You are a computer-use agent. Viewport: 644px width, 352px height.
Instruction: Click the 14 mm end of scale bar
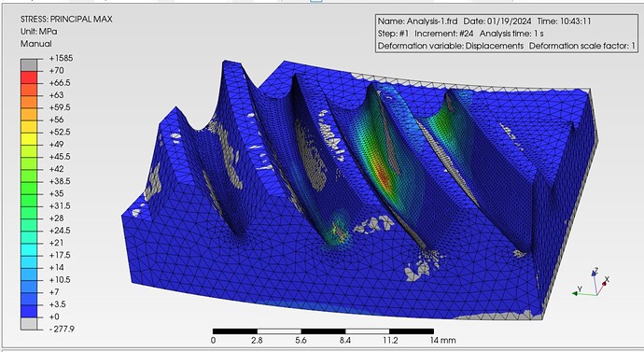click(442, 340)
